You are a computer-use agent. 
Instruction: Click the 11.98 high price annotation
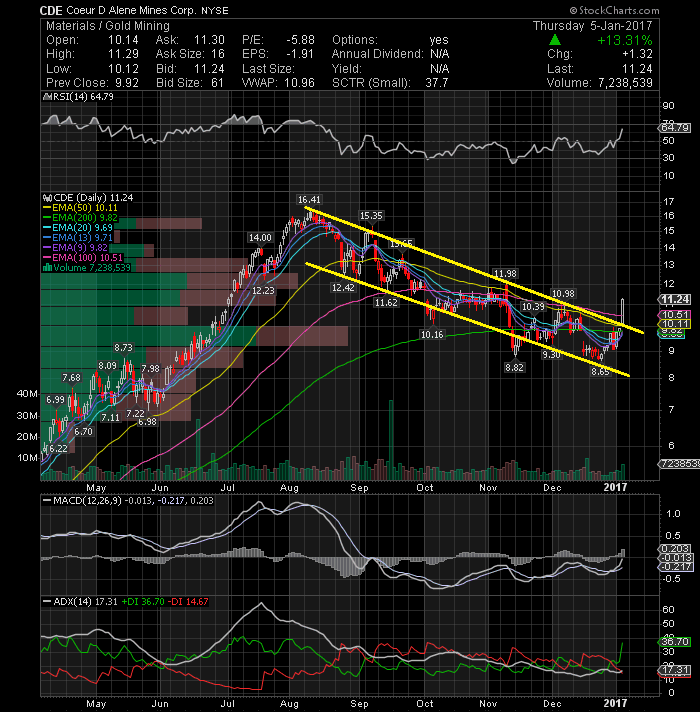505,274
